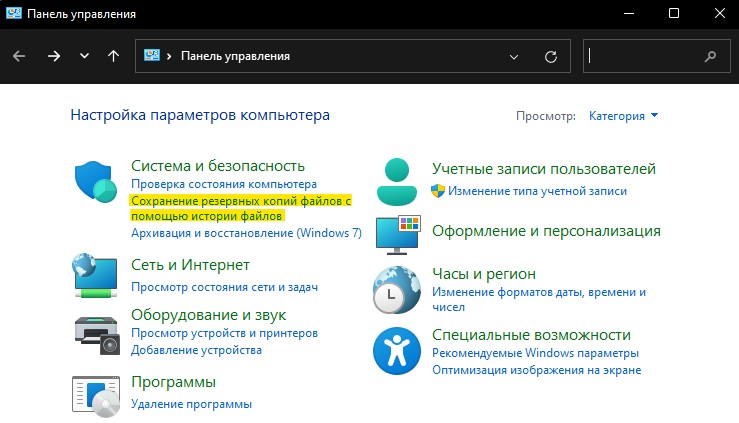Minimize the Control Panel window

tap(629, 13)
